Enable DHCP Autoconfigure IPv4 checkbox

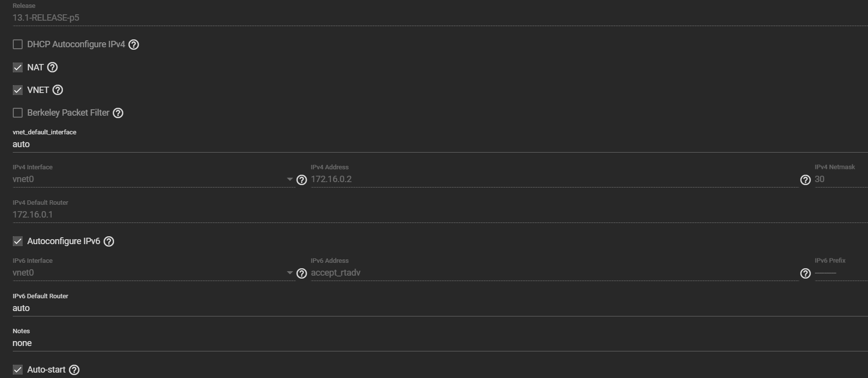18,44
